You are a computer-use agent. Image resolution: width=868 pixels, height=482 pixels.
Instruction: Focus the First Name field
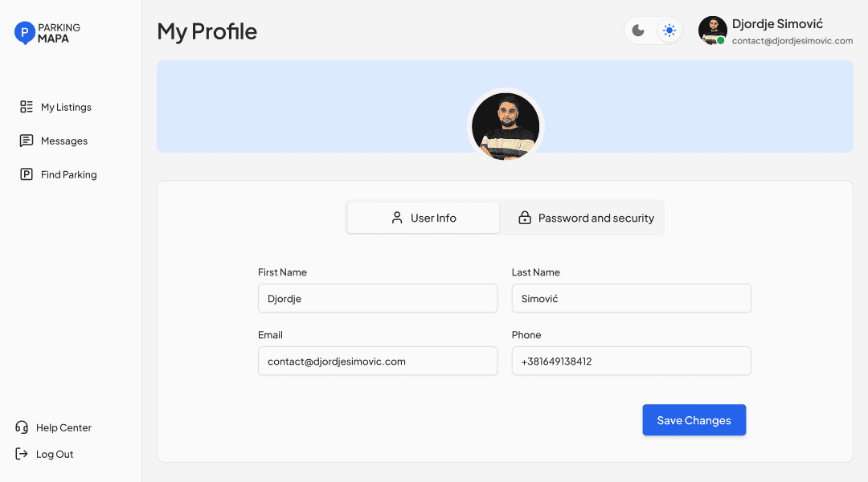tap(378, 298)
